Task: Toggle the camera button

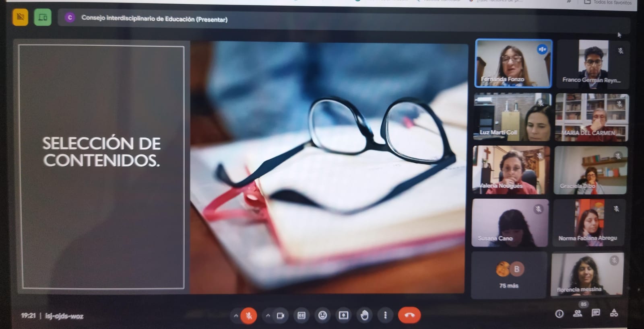Action: 281,316
